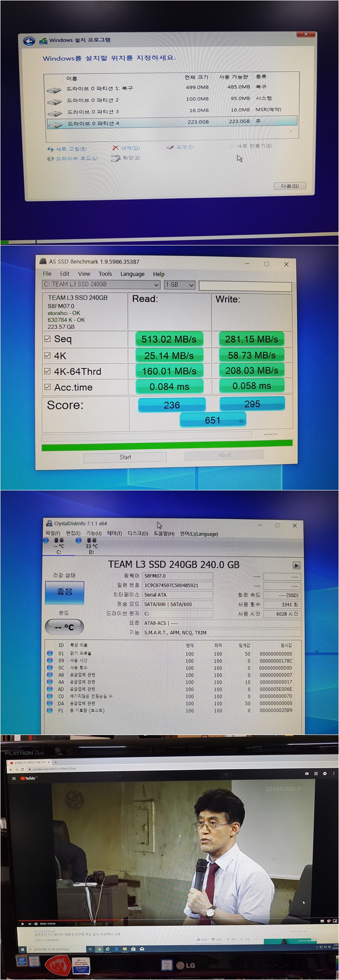Open a new browser tab with plus
The height and width of the screenshot is (980, 339).
[56, 762]
